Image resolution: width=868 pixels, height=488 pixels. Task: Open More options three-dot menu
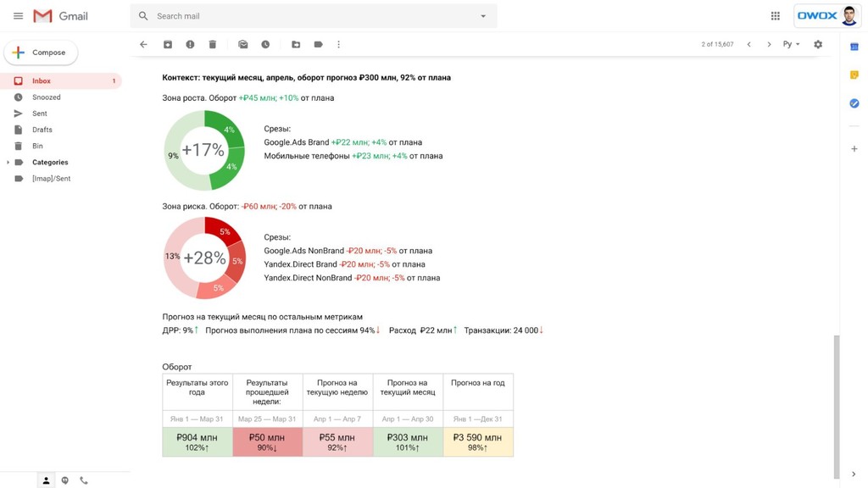(339, 44)
